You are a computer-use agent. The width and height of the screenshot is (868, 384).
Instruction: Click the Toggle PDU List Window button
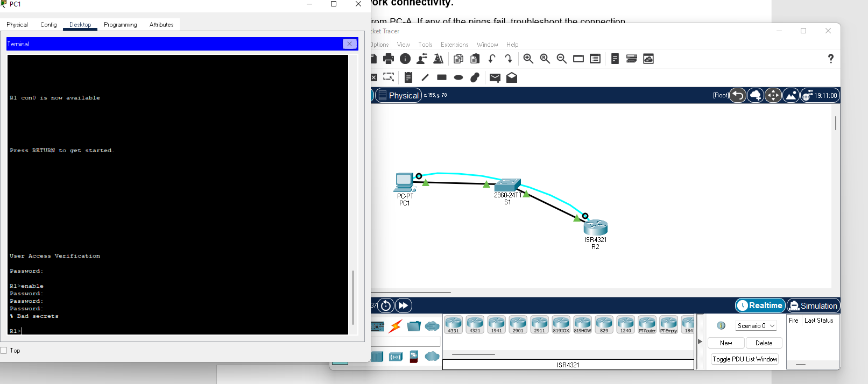(745, 359)
